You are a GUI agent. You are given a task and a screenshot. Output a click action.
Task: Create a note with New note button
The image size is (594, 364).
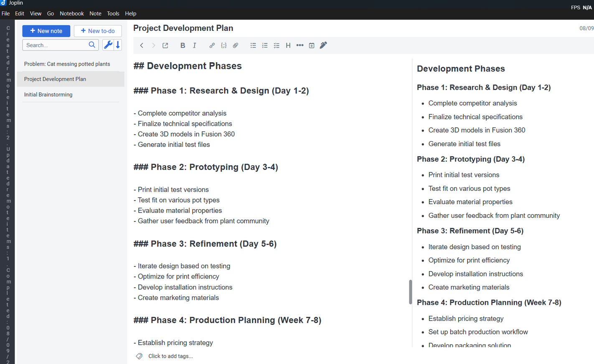pos(46,31)
